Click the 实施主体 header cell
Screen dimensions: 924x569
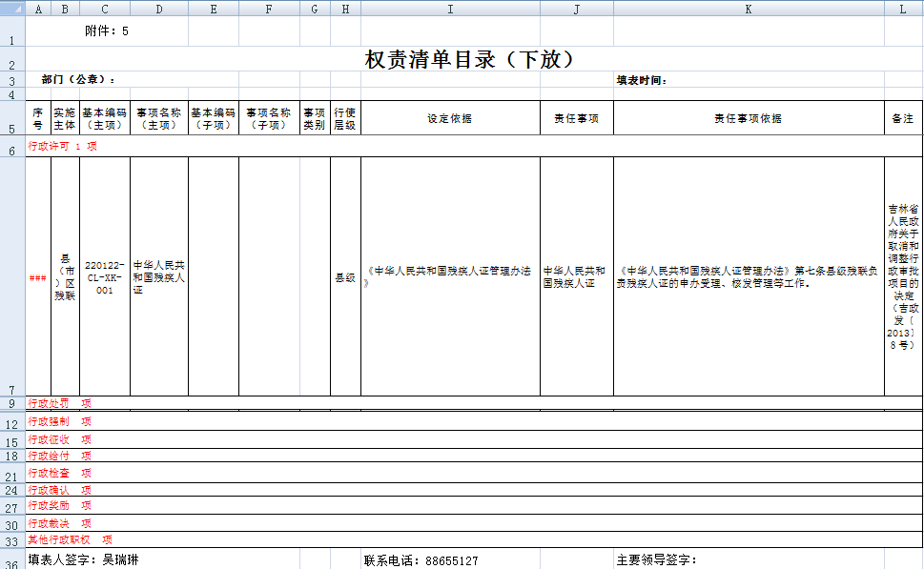click(x=64, y=117)
